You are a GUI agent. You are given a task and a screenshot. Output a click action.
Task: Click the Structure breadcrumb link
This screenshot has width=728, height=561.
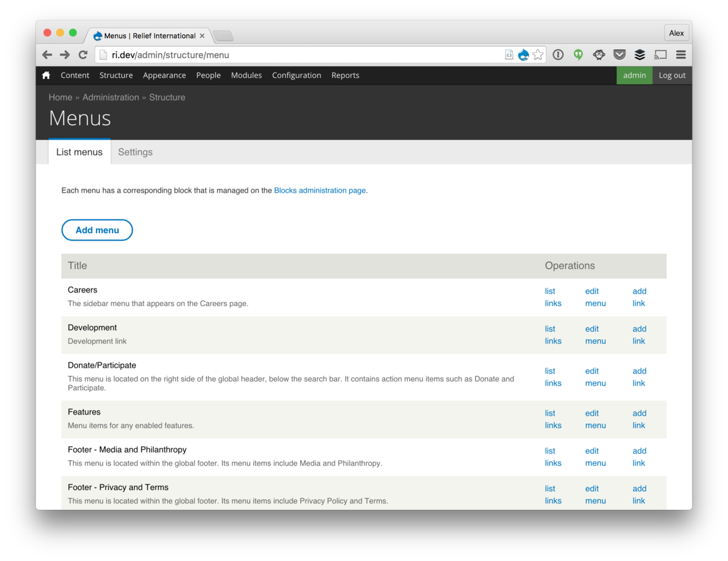click(x=167, y=97)
